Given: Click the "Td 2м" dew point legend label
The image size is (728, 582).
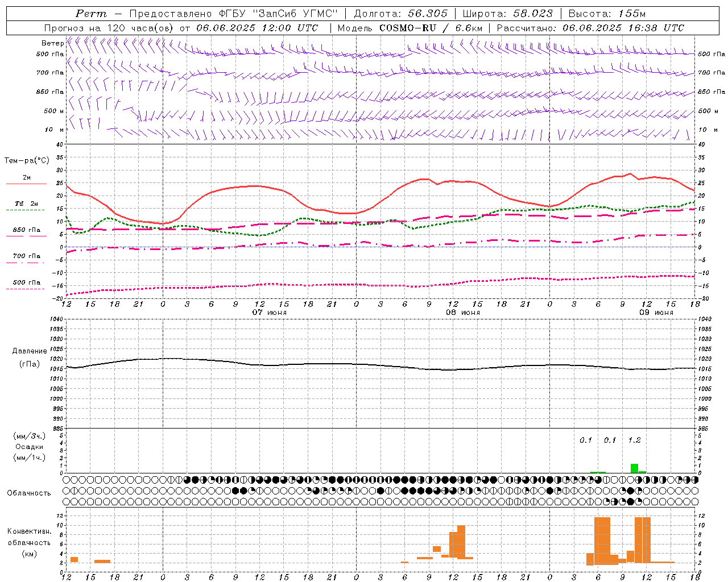Looking at the screenshot, I should point(26,203).
